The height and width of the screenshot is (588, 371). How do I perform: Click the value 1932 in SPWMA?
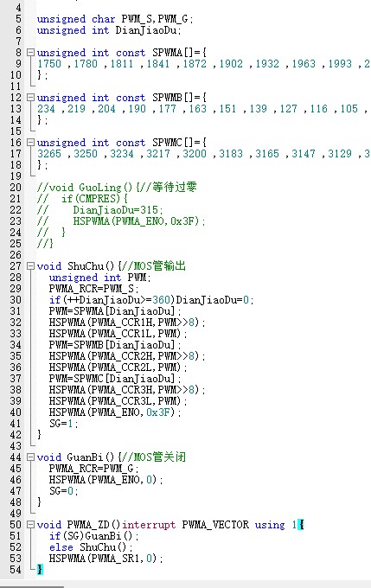click(x=267, y=64)
